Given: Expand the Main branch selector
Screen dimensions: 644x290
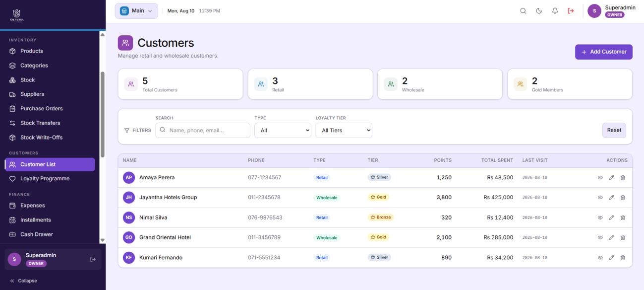Looking at the screenshot, I should pos(136,11).
